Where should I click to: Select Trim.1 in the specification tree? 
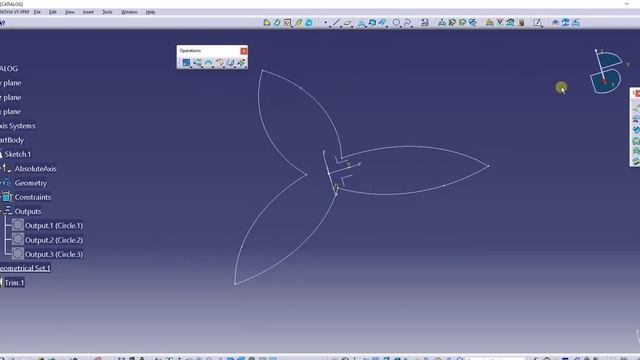(14, 282)
